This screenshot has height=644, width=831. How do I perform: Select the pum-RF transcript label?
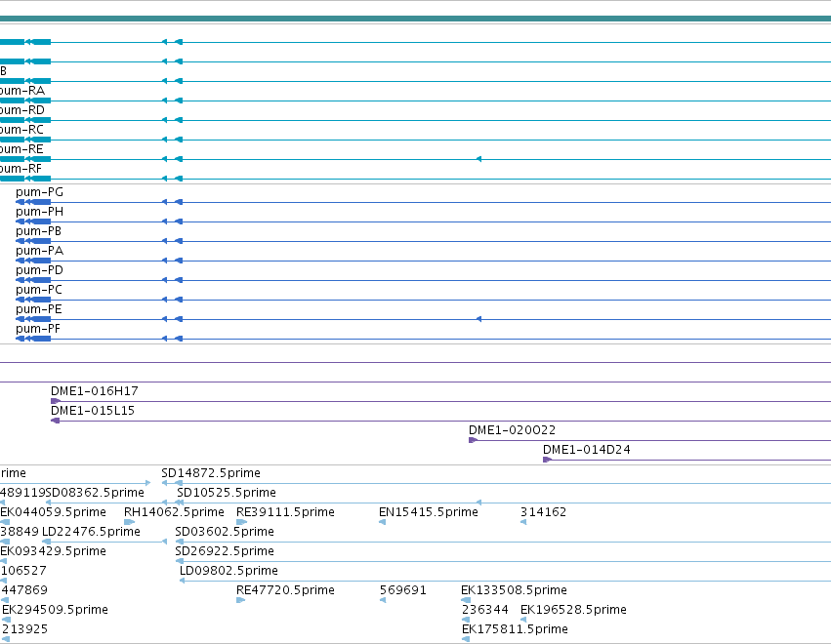[21, 169]
